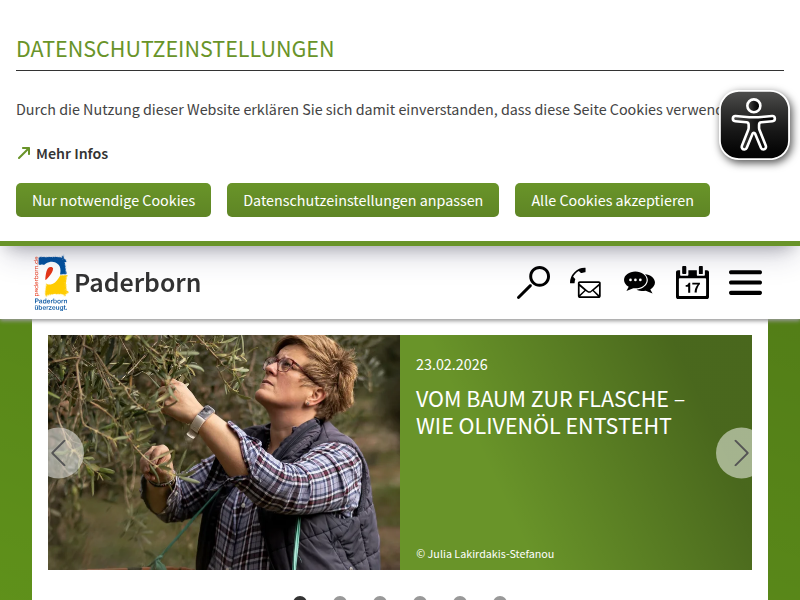Open site search magnifier icon

533,282
